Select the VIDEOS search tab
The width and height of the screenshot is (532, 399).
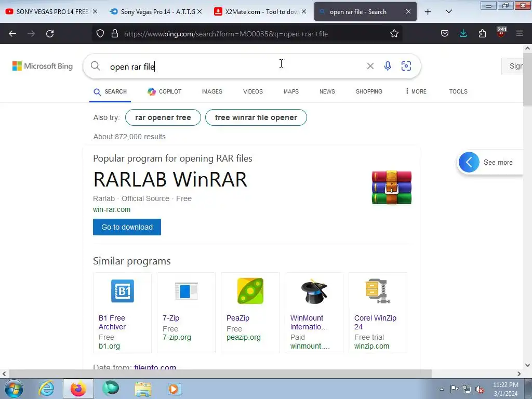[x=253, y=91]
